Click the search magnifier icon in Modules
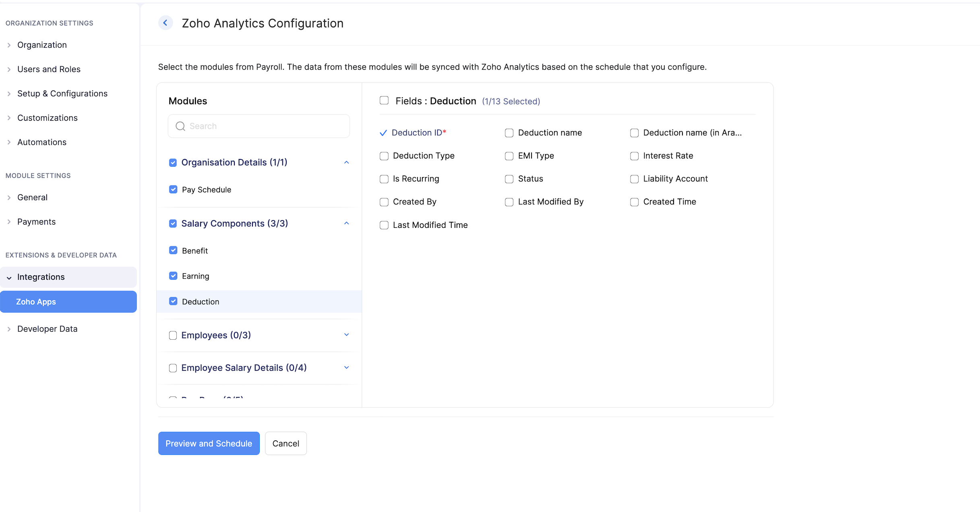This screenshot has width=980, height=512. 180,126
